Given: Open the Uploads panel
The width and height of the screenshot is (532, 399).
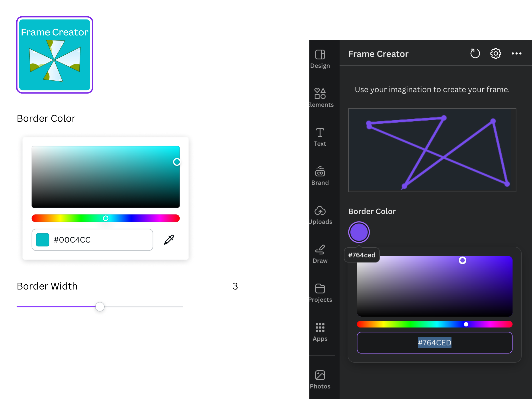Looking at the screenshot, I should [x=320, y=215].
